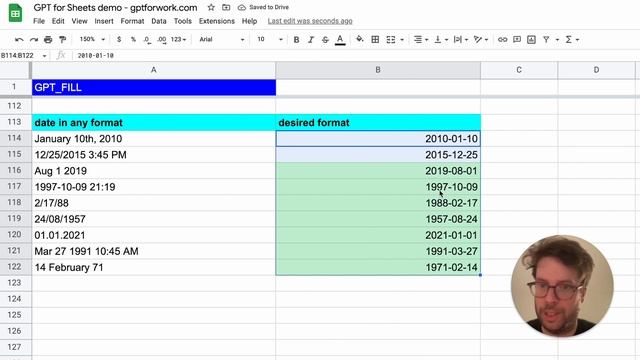Screen dimensions: 640x360
Task: Open the Insert menu
Action: [x=104, y=21]
